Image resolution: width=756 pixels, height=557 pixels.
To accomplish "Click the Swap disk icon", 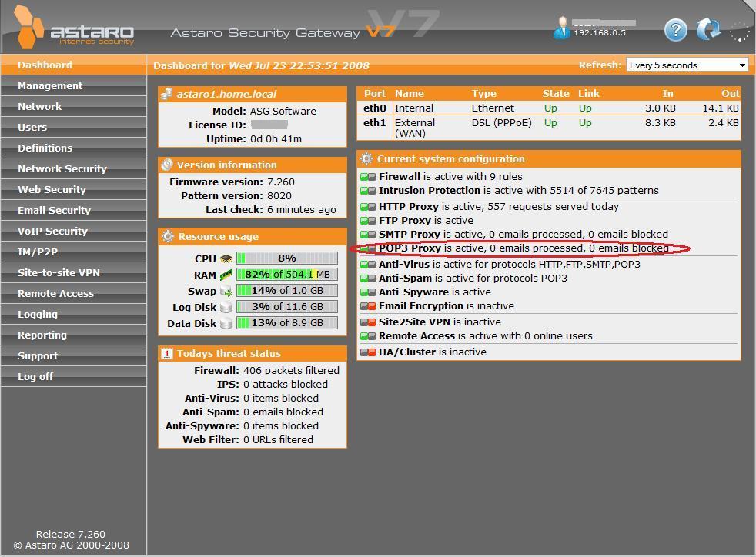I will pos(226,291).
